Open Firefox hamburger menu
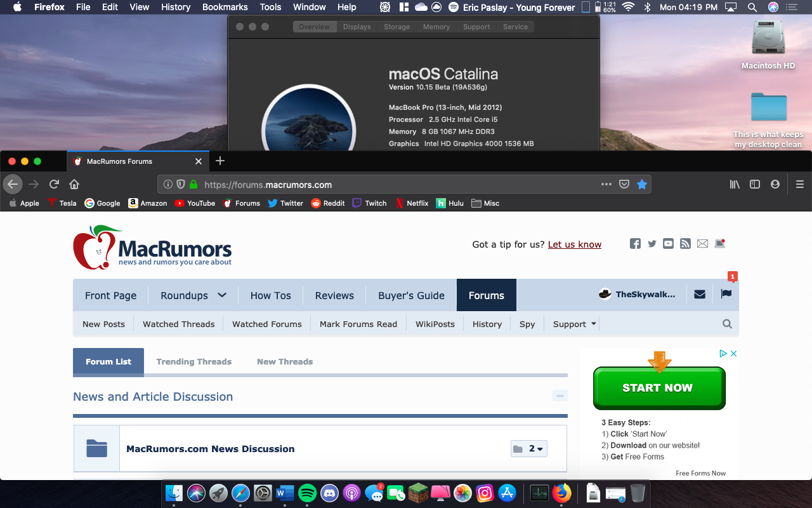This screenshot has width=812, height=508. click(800, 184)
